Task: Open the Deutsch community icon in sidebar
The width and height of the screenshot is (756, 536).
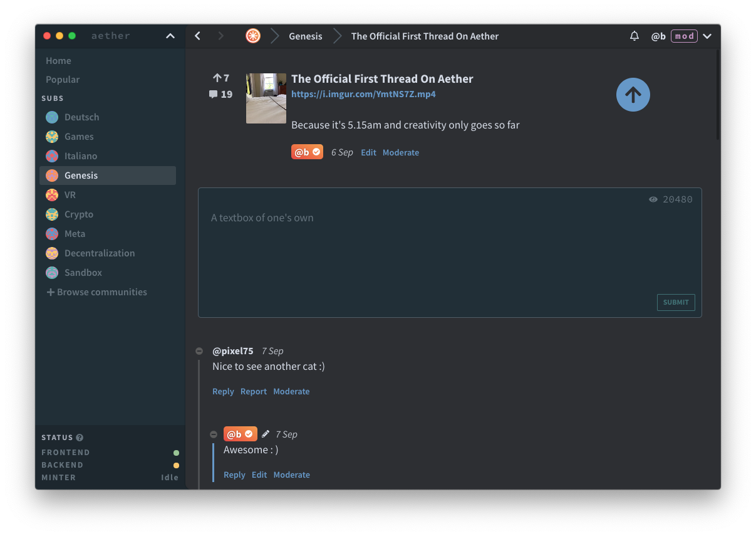Action: coord(52,117)
